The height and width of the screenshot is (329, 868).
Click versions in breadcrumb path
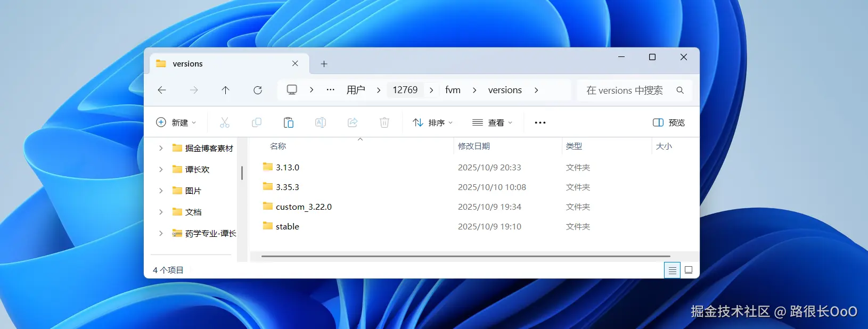pyautogui.click(x=505, y=90)
